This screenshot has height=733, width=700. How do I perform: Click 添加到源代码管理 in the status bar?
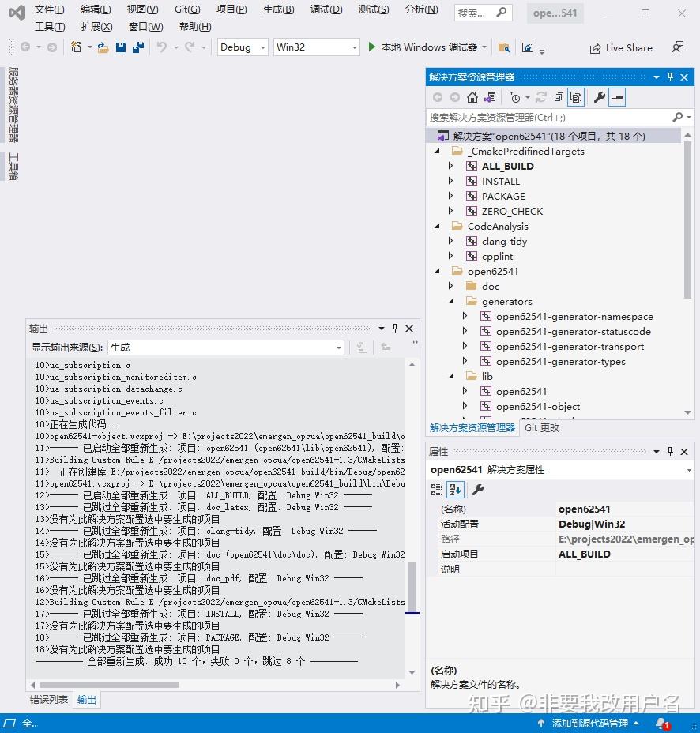(x=589, y=723)
